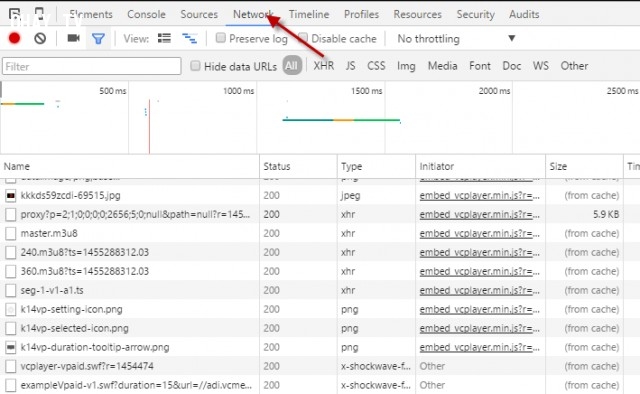Image resolution: width=640 pixels, height=394 pixels.
Task: Click the jpeg type cell
Action: click(x=351, y=196)
